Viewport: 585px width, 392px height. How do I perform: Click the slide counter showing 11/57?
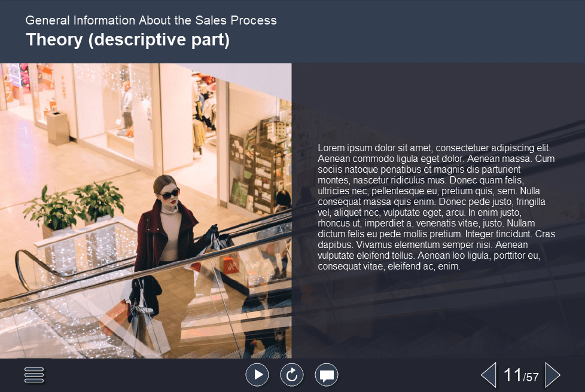pos(520,375)
